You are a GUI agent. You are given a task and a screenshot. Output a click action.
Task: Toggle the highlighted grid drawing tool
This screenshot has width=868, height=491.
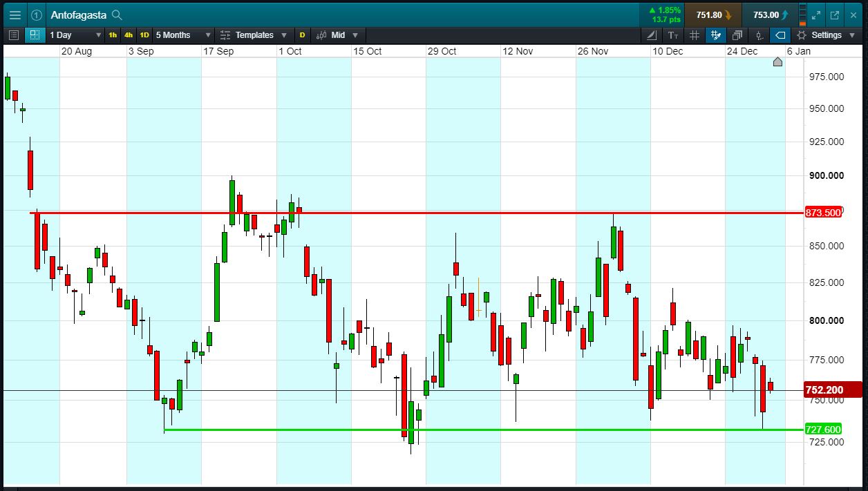coord(716,35)
